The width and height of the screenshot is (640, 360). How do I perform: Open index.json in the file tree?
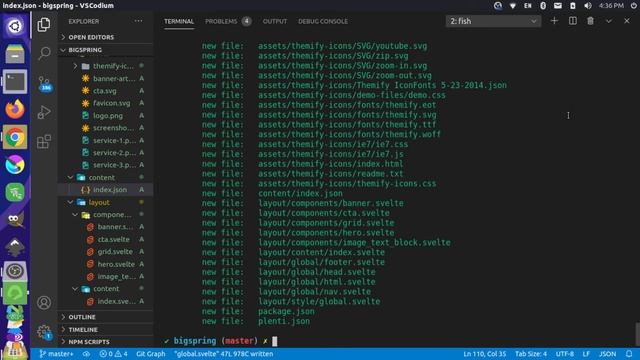click(x=106, y=190)
